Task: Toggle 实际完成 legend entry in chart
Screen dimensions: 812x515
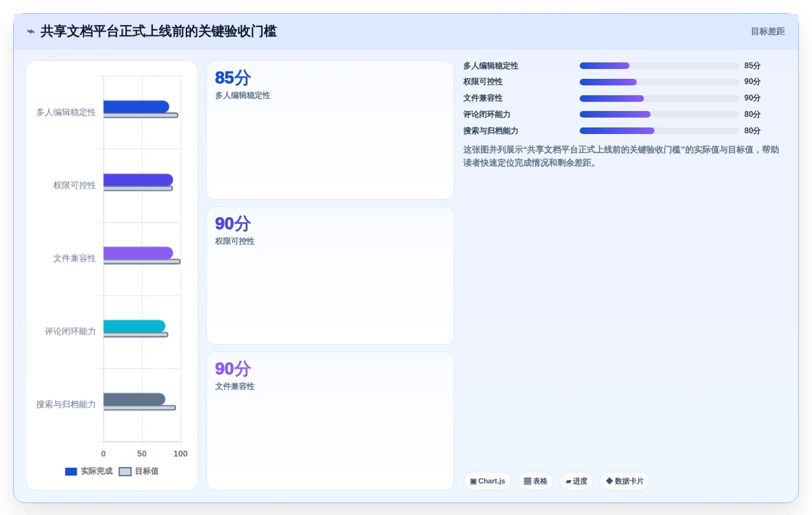Action: click(x=89, y=471)
